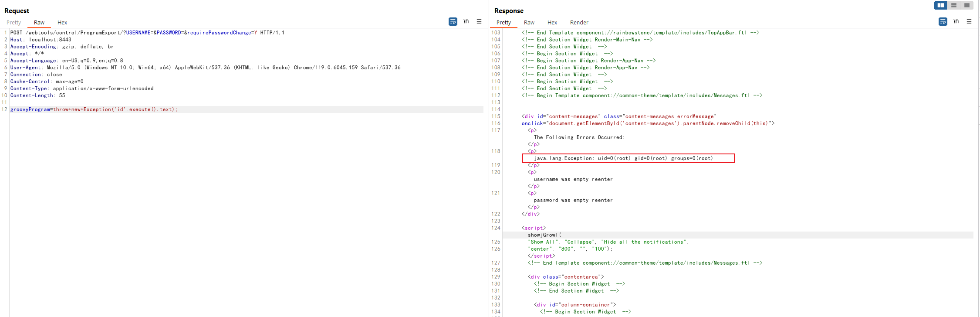980x317 pixels.
Task: Toggle word wrap icon in Request pane
Action: click(453, 21)
